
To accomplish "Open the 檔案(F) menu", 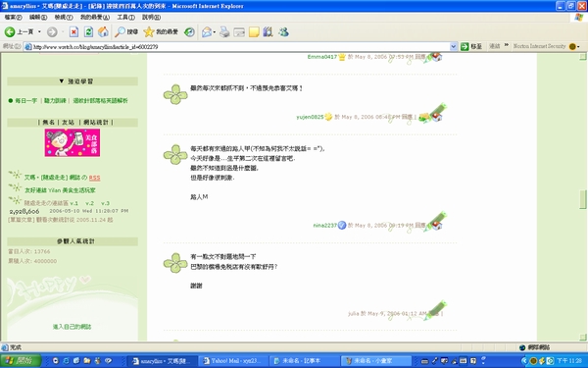I will (13, 18).
